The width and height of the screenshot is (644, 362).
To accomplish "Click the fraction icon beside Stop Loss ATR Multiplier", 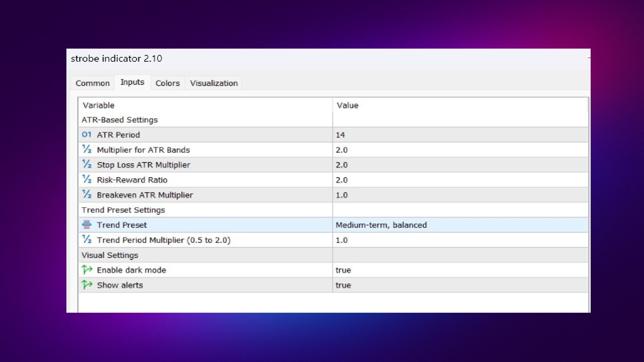I will coord(87,164).
